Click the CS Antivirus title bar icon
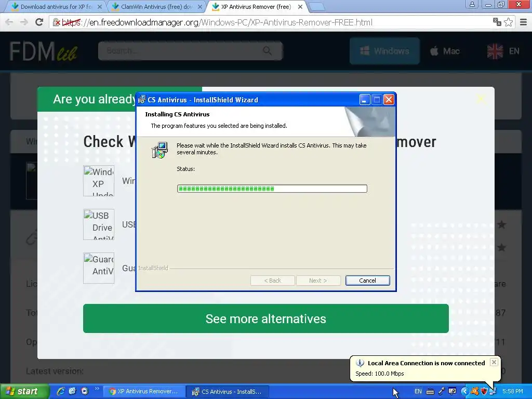The image size is (532, 399). [x=142, y=100]
